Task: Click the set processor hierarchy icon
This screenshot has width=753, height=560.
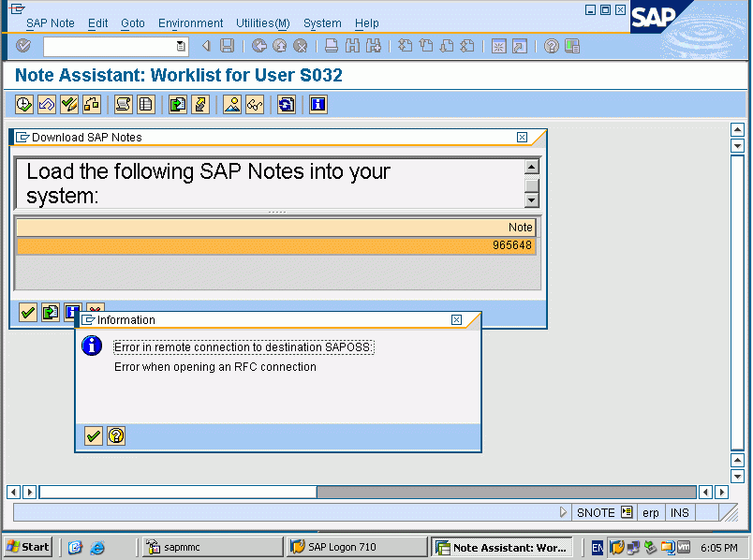Action: point(92,104)
